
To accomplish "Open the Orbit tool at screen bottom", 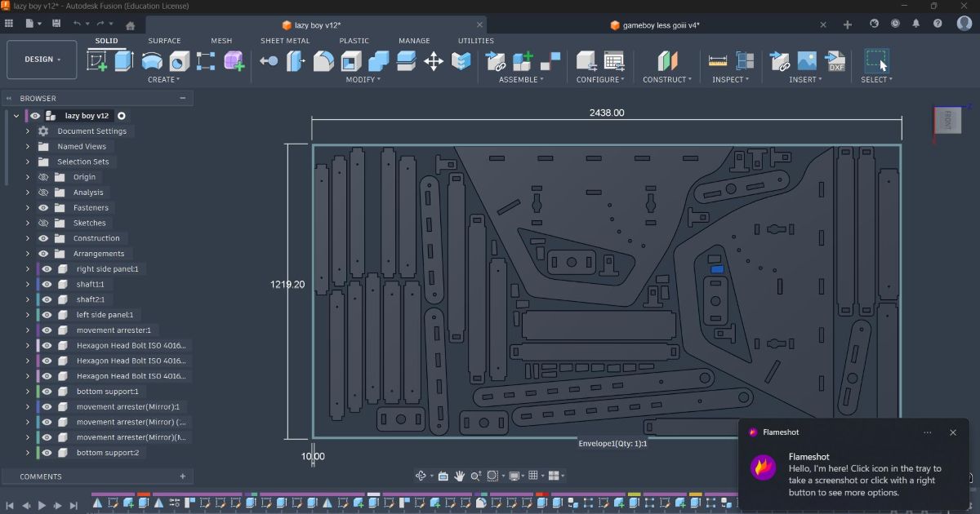I will tap(421, 475).
